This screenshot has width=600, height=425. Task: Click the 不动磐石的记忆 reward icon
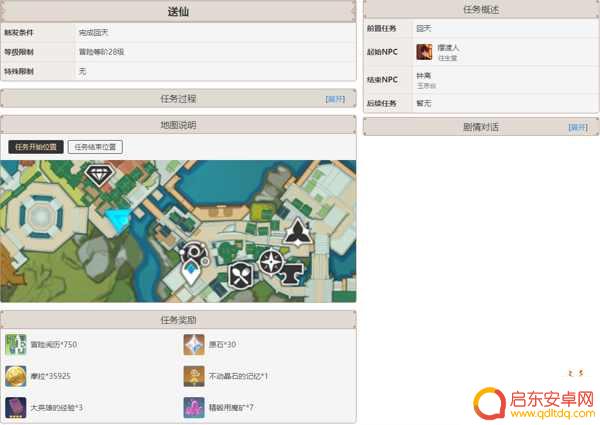(194, 376)
